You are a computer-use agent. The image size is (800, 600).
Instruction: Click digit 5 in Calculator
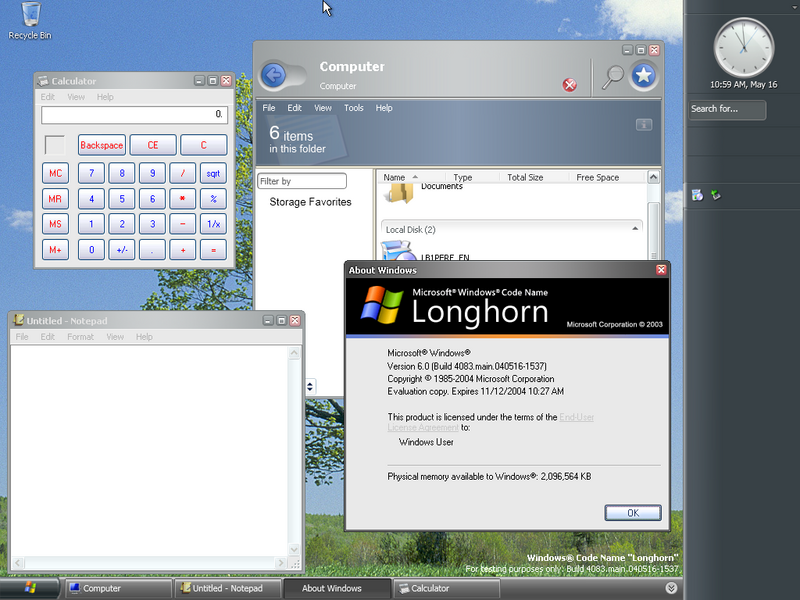click(x=122, y=198)
